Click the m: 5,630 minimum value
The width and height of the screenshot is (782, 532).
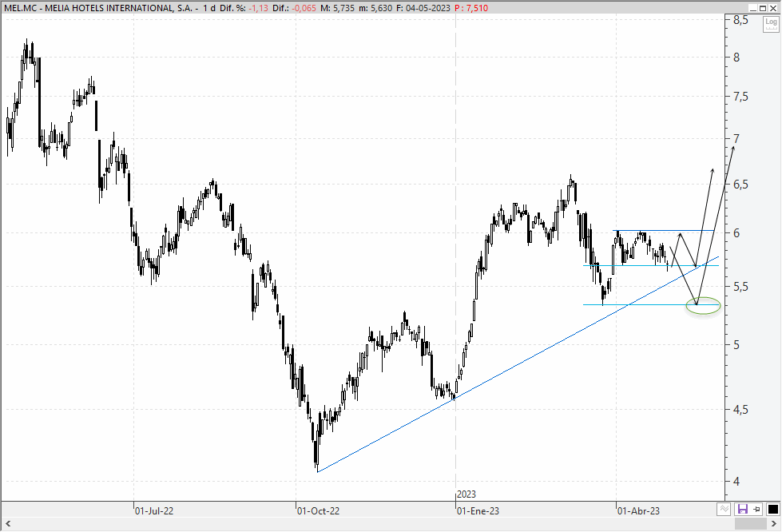(x=375, y=8)
